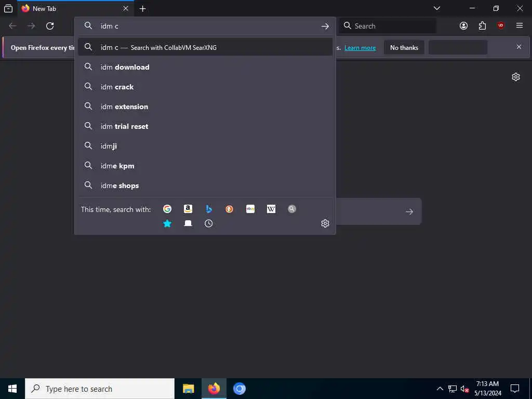Open Firefox account menu
The image size is (532, 399).
[x=463, y=26]
